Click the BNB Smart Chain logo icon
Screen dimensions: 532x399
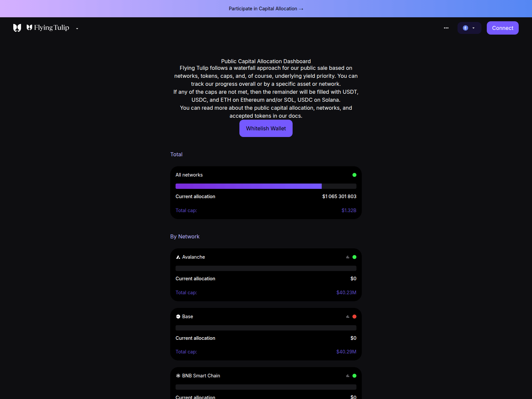(x=178, y=376)
